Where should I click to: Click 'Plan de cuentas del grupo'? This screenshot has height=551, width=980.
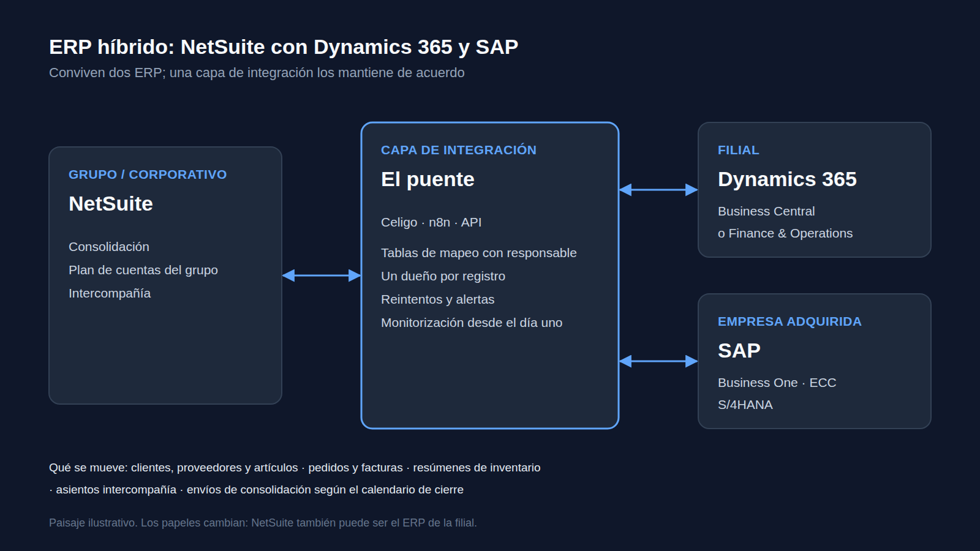tap(143, 270)
